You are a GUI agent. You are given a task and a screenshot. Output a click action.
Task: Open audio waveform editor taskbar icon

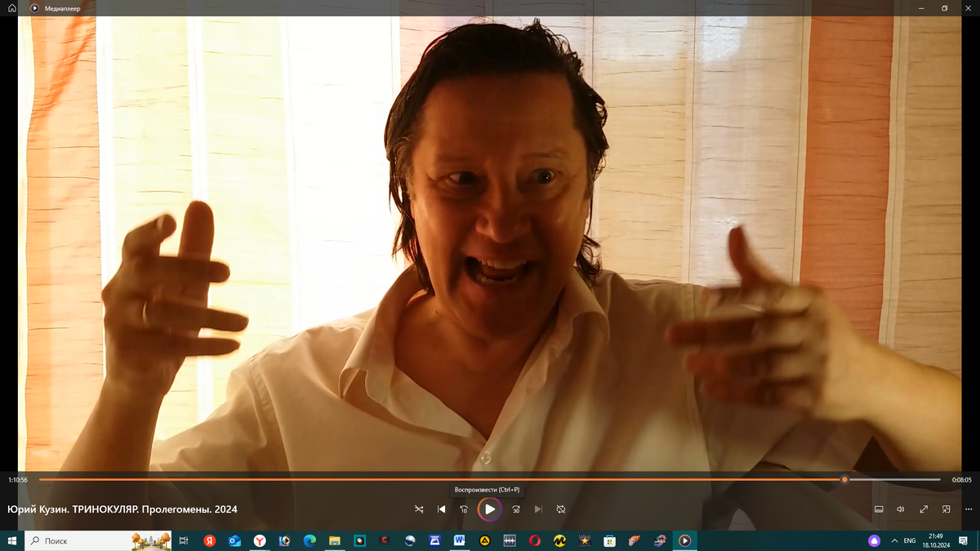[x=510, y=540]
